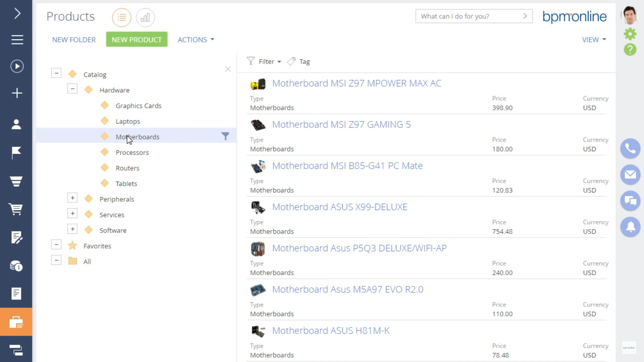
Task: Select the Tablets folder
Action: click(x=126, y=184)
